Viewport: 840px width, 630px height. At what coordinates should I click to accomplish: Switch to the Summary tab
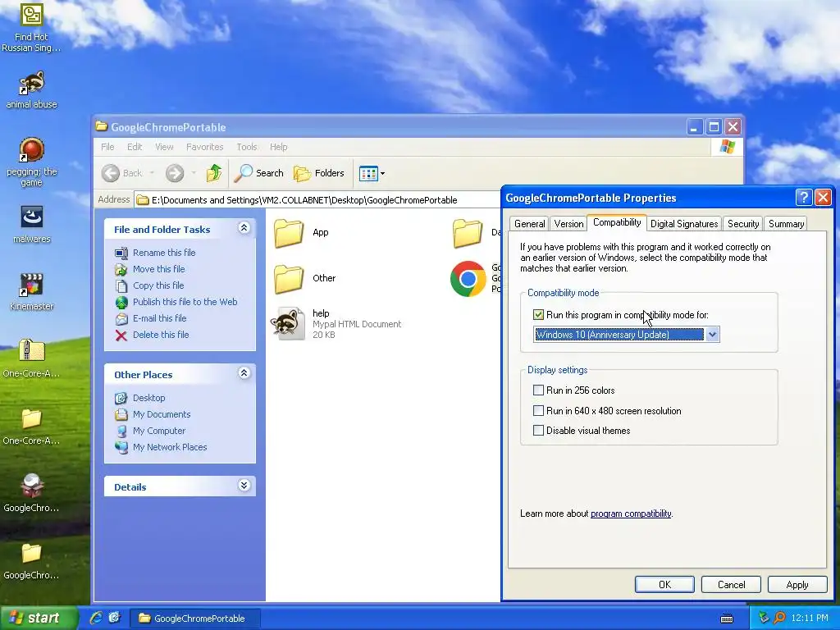tap(786, 224)
